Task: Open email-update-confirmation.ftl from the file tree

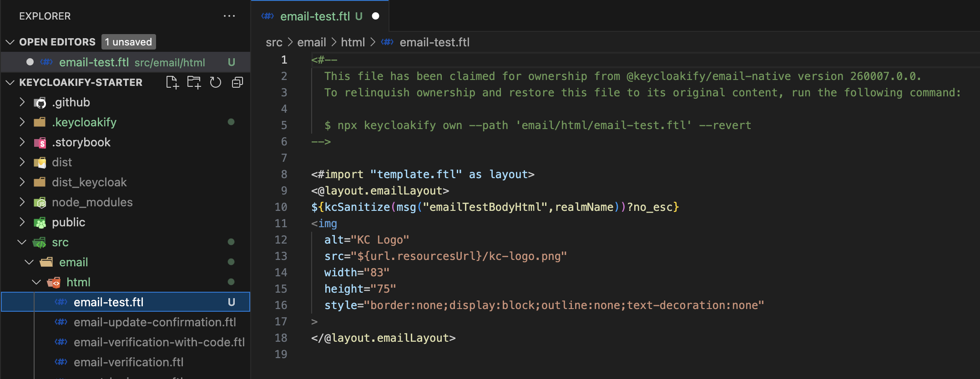Action: (155, 322)
